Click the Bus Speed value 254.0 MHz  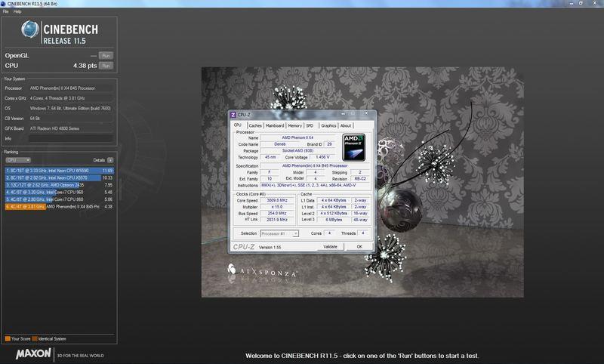277,213
